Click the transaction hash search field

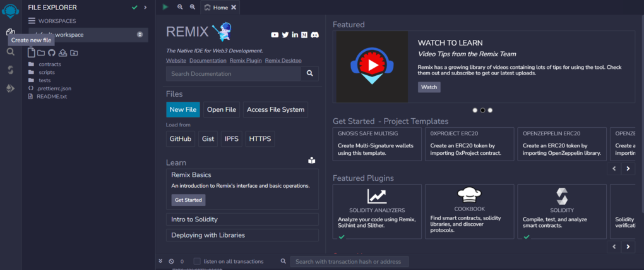point(350,261)
